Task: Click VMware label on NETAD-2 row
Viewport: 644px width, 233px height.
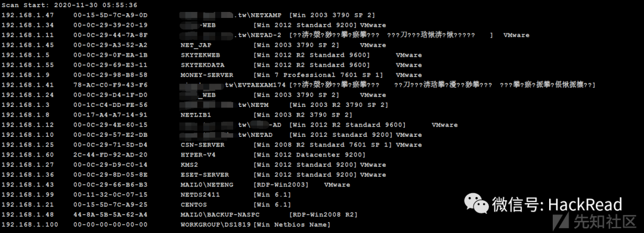Action: tap(516, 35)
